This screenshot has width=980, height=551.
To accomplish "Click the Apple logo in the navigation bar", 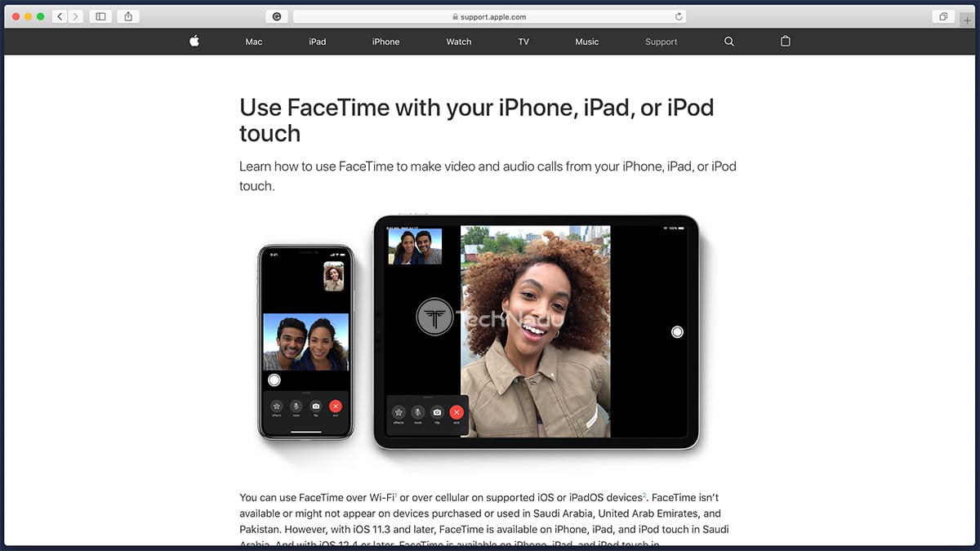I will tap(194, 41).
